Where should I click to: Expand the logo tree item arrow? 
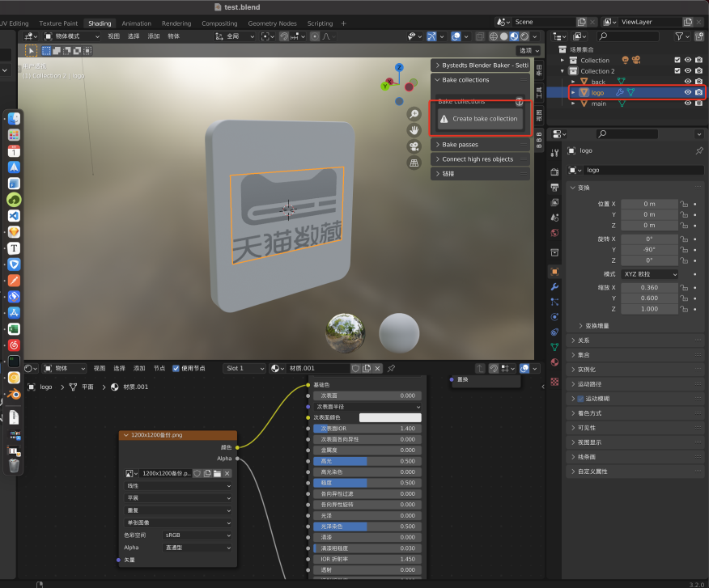(573, 92)
